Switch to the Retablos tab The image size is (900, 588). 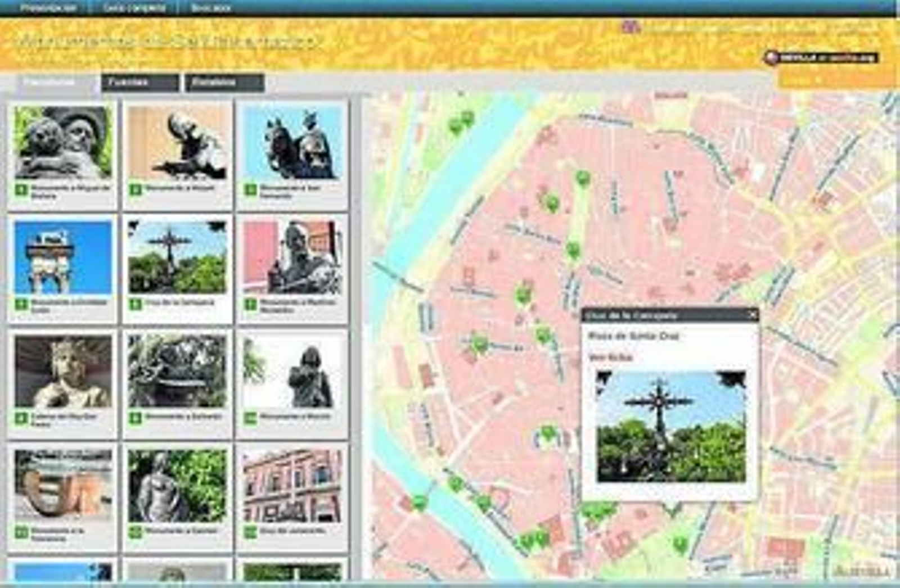point(224,83)
